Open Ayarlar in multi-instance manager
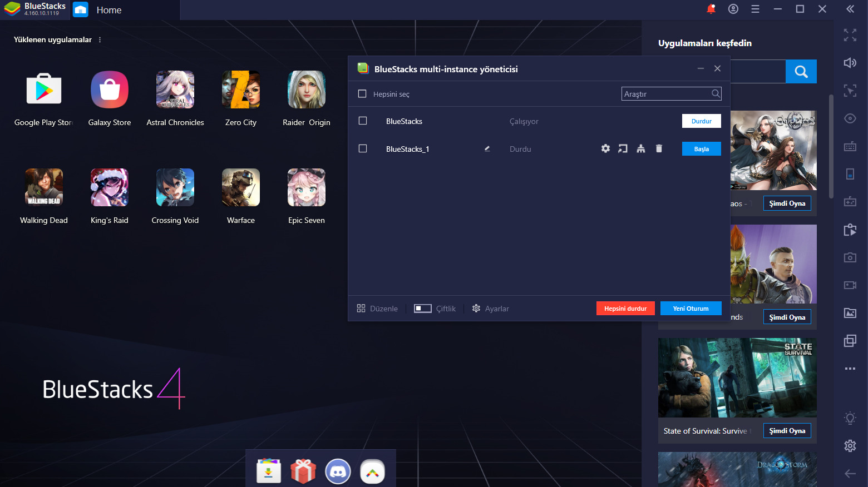 (x=491, y=309)
